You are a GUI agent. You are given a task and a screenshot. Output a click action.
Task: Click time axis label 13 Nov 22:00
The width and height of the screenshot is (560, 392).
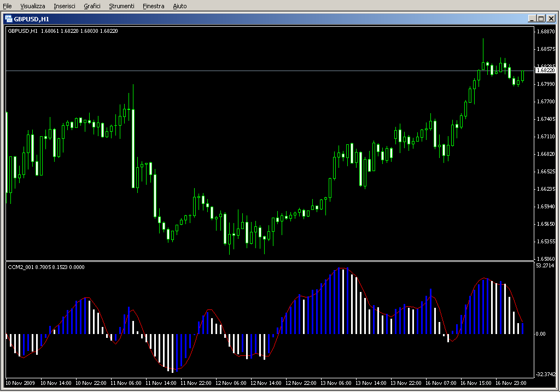pyautogui.click(x=406, y=383)
